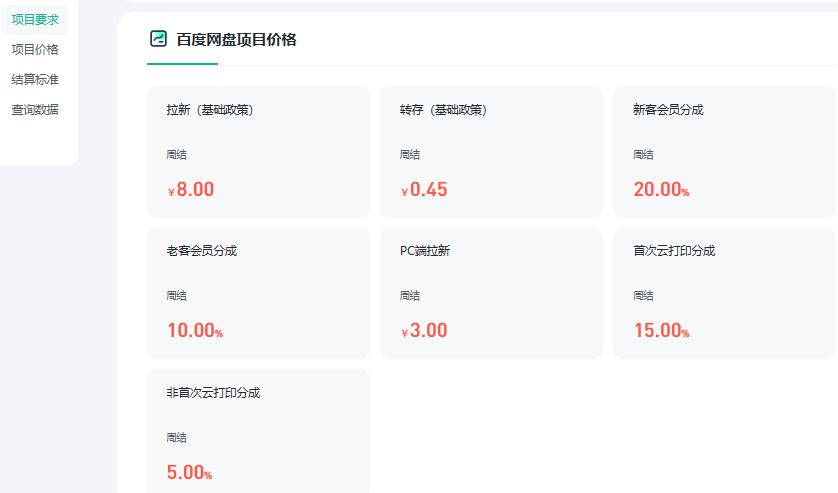Screen dimensions: 838x493
Task: Open 项目价格 sidebar item
Action: tap(35, 50)
